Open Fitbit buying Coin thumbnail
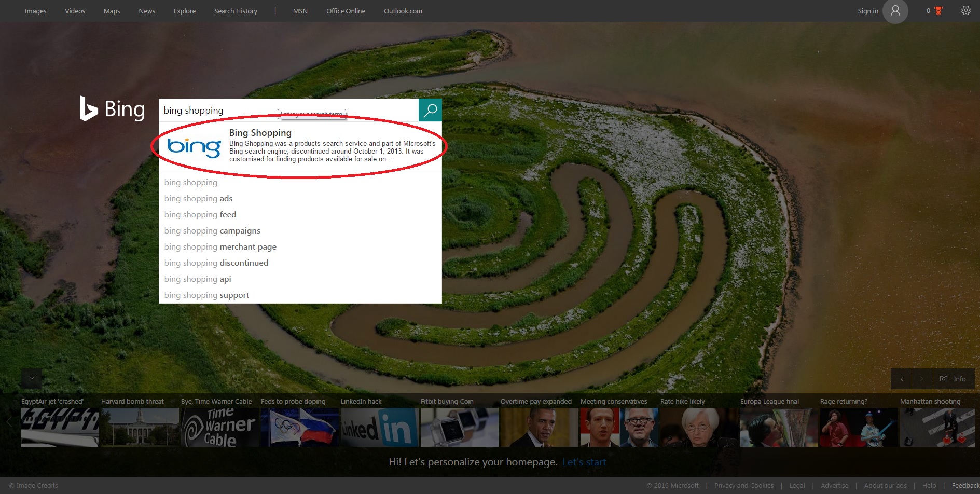This screenshot has width=980, height=494. tap(460, 427)
